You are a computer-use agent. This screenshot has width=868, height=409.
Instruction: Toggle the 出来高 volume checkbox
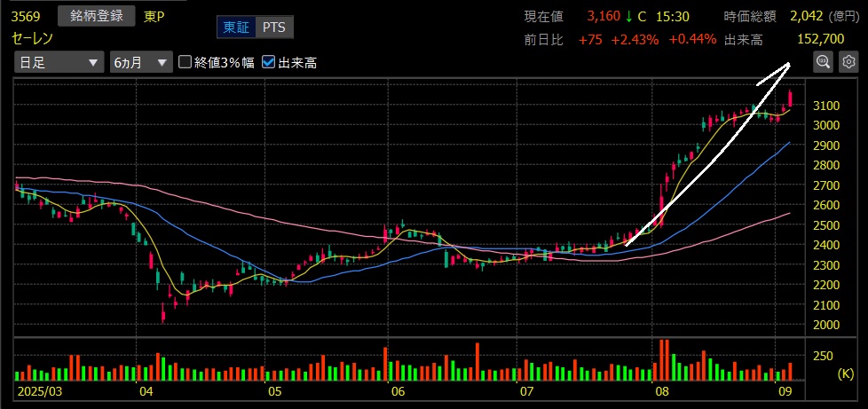point(268,62)
